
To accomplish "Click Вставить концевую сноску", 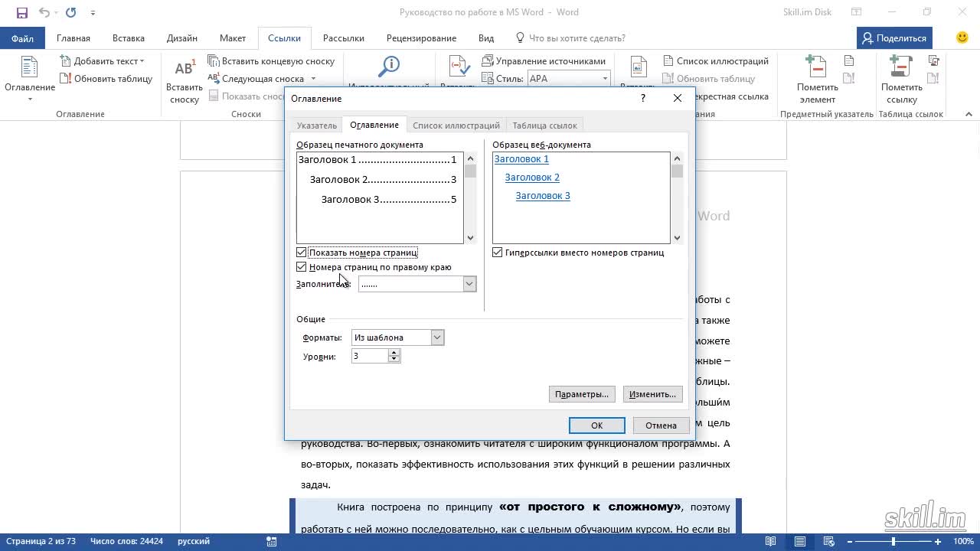I will 271,61.
